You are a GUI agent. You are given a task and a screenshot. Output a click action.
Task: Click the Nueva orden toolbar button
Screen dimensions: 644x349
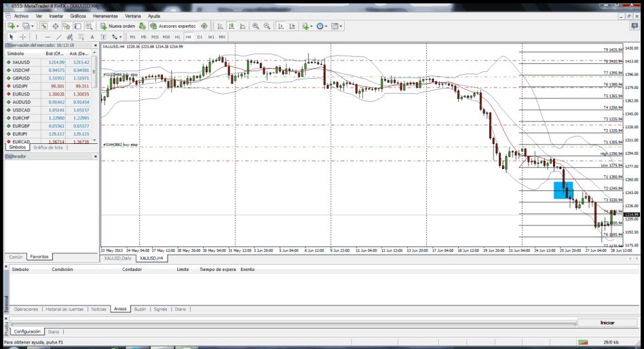coord(118,26)
